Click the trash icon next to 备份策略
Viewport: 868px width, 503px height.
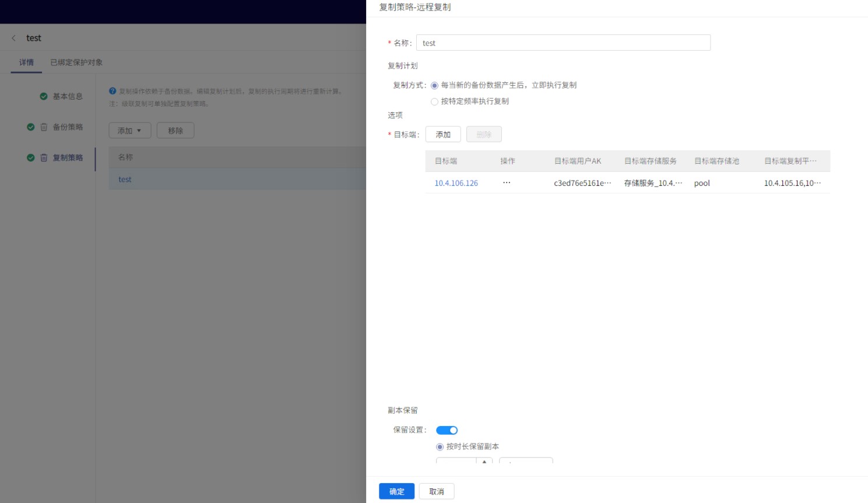(x=44, y=127)
